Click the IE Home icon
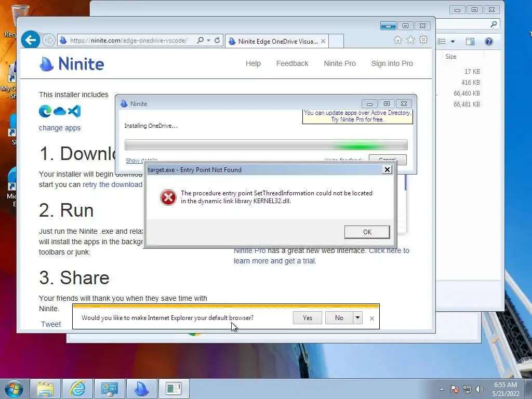 [x=397, y=40]
